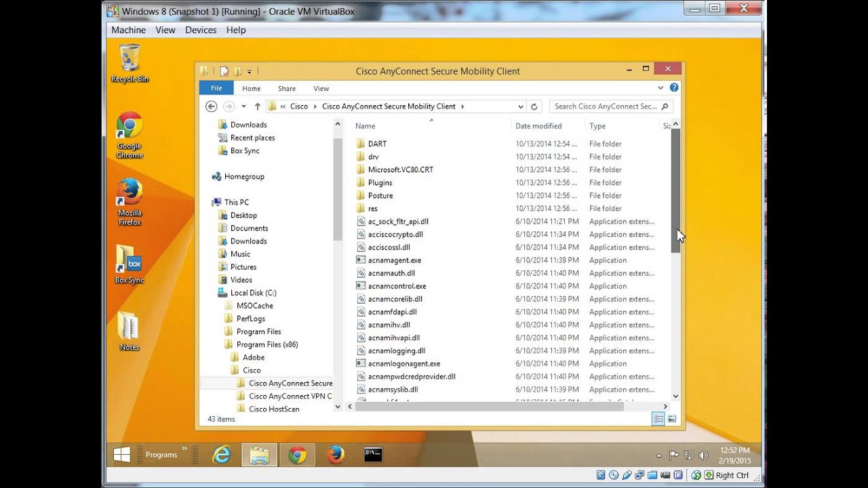
Task: Open the Box Sync desktop icon
Action: pos(130,264)
